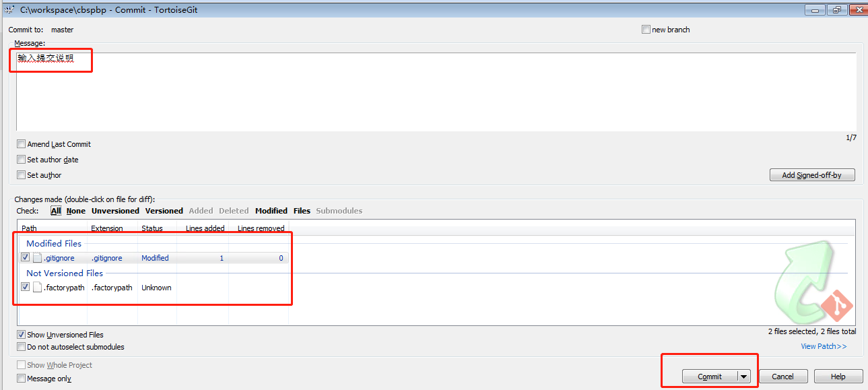Select the .gitignore file row name
This screenshot has width=868, height=390.
pyautogui.click(x=59, y=258)
